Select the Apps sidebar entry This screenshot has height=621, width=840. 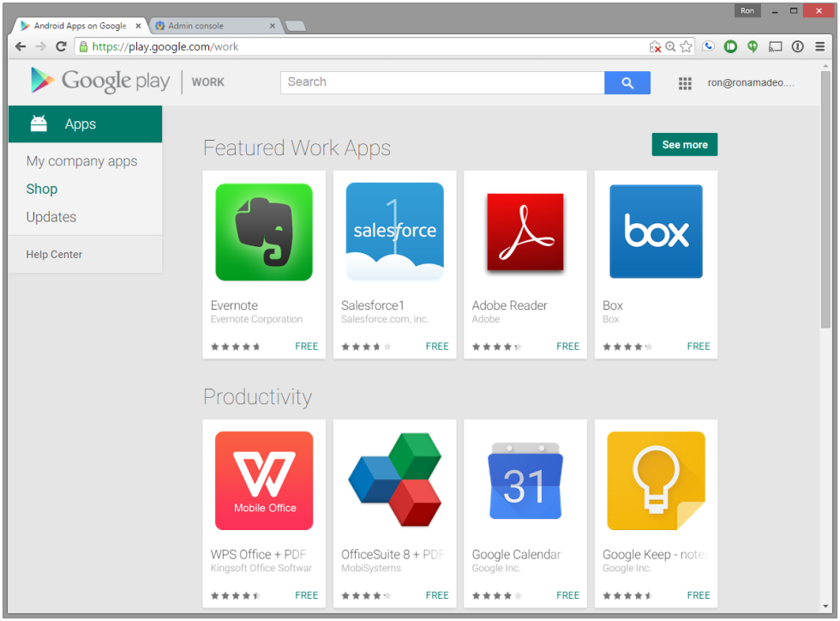[x=80, y=124]
